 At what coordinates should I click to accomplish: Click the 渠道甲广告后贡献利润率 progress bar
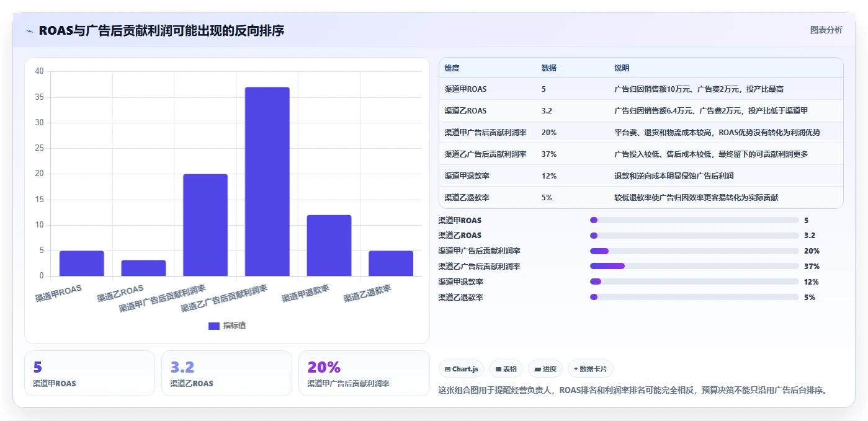694,251
